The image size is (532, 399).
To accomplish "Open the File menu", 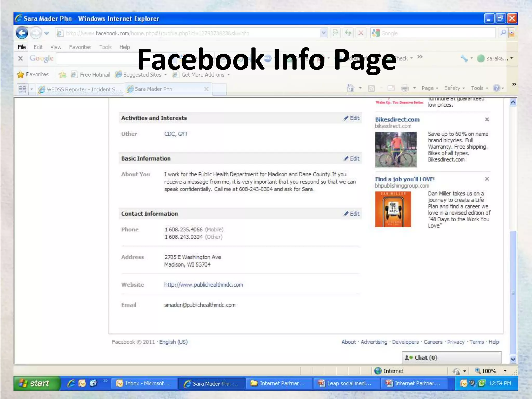I will (22, 47).
